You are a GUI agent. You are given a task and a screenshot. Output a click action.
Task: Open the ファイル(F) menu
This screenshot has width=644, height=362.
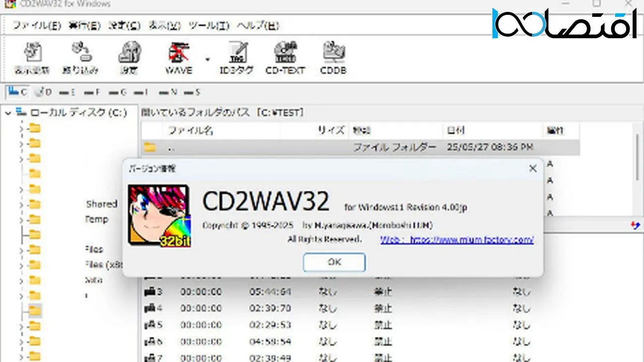[x=37, y=26]
